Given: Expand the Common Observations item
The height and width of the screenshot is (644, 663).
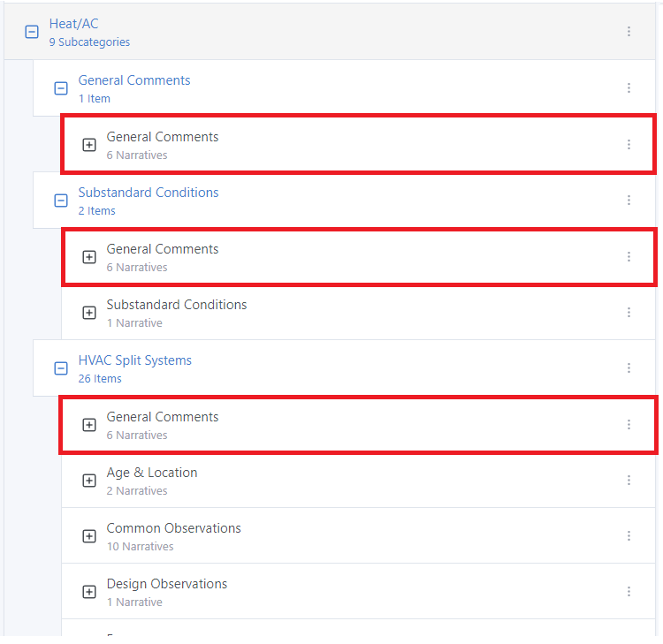Looking at the screenshot, I should coord(89,536).
